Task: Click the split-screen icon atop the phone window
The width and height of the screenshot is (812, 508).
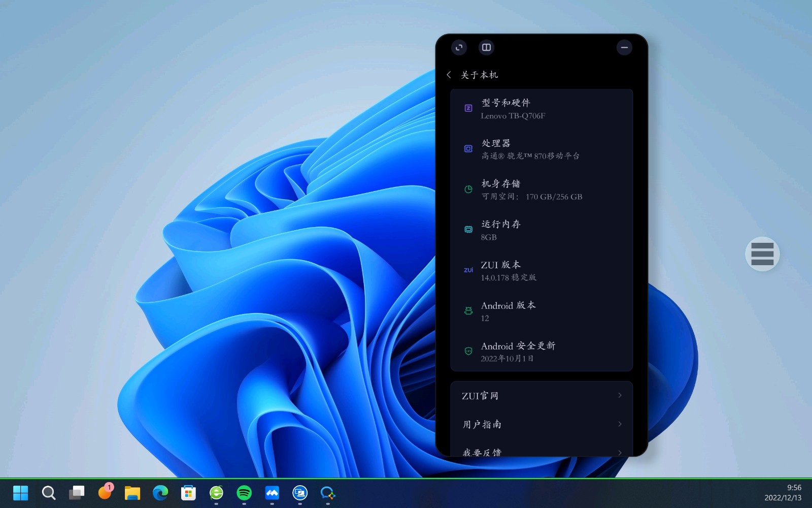Action: coord(486,47)
